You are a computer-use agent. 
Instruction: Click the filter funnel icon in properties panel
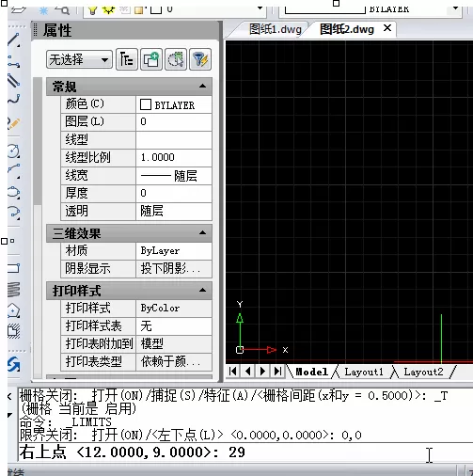tap(200, 59)
